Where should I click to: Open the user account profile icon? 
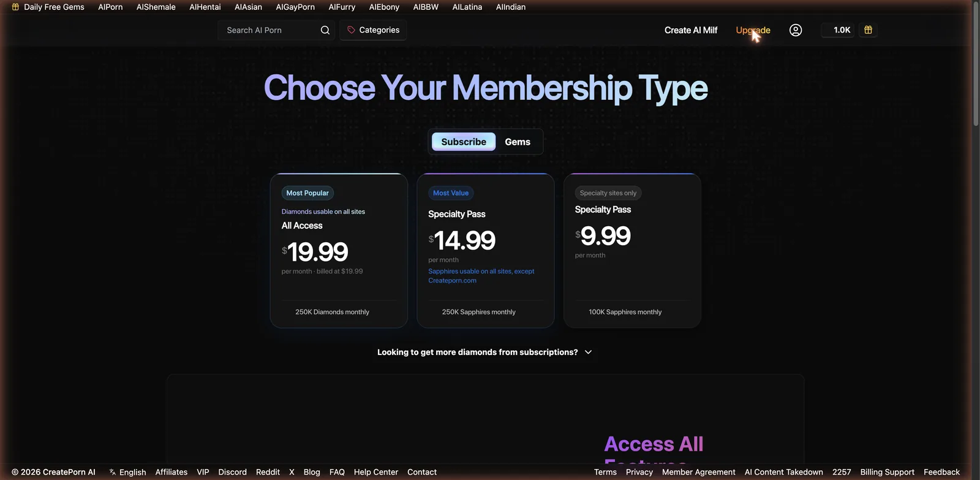tap(796, 30)
